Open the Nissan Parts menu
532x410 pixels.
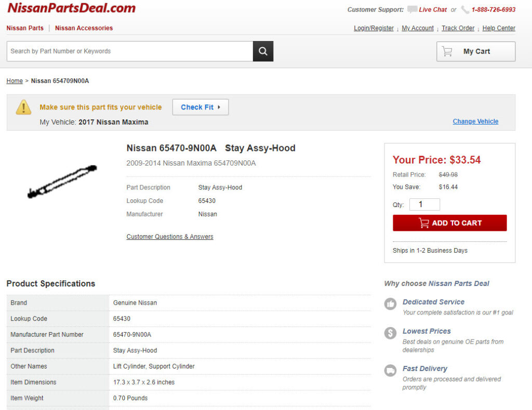point(25,28)
